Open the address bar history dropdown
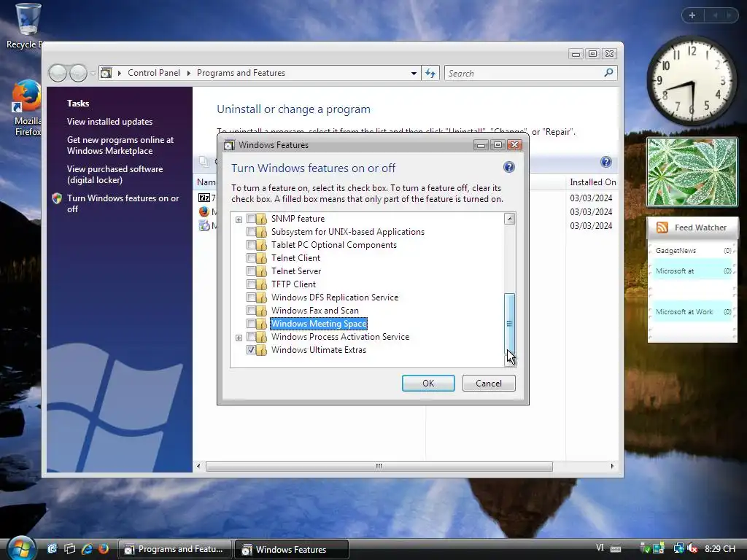The image size is (747, 560). point(414,73)
